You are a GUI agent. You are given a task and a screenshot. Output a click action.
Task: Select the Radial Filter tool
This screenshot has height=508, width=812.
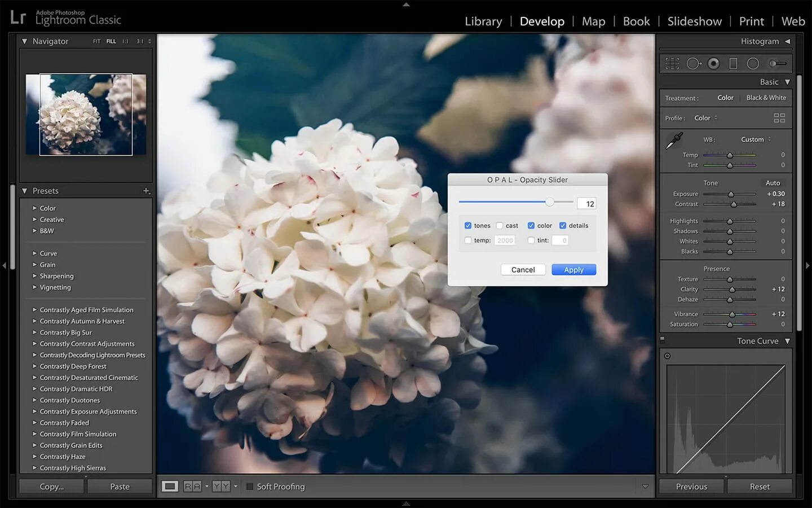coord(753,63)
